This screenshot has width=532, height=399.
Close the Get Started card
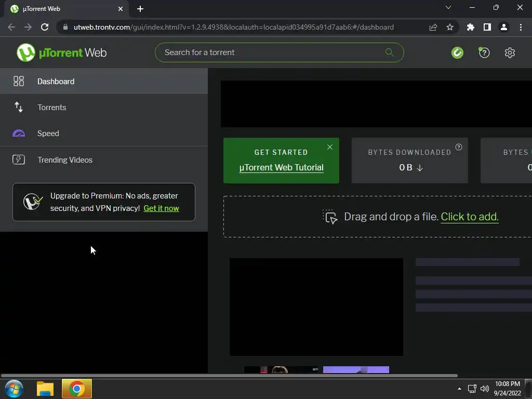(330, 147)
